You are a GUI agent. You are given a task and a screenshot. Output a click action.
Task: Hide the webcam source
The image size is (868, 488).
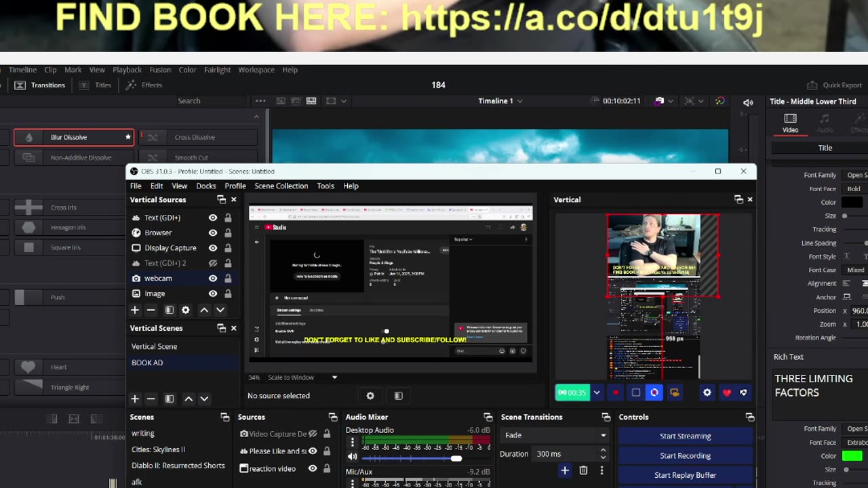(213, 279)
